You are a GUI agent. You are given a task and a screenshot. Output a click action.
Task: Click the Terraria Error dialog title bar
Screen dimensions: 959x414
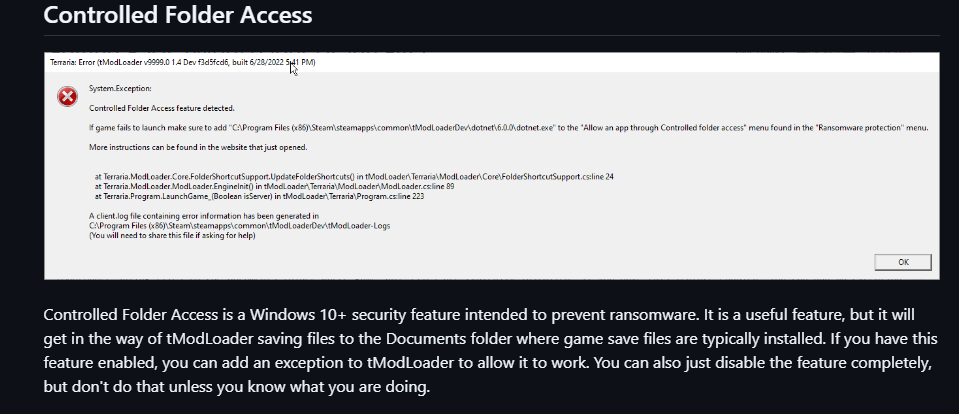point(400,62)
